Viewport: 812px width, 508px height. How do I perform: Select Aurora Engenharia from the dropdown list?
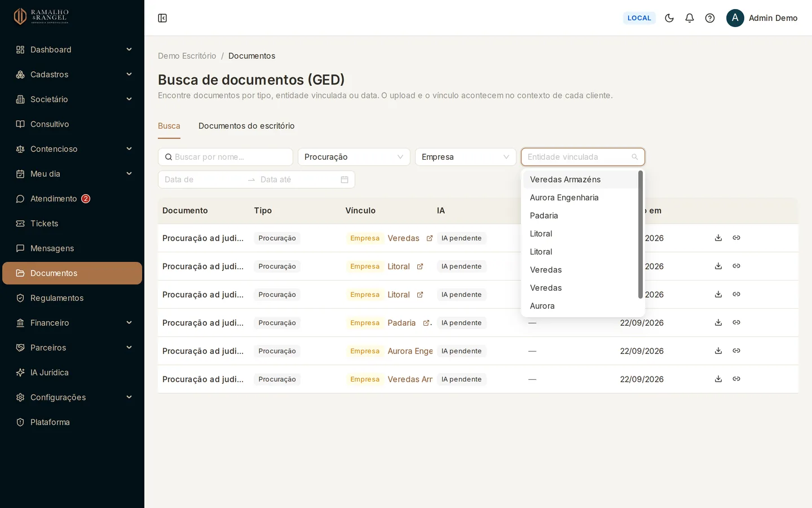click(x=581, y=198)
